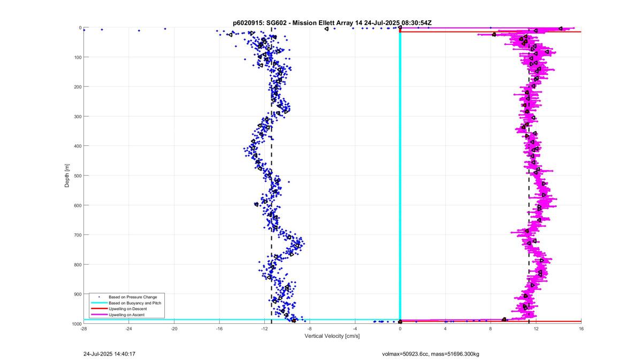Click depth axis tick label '300'
This screenshot has width=642, height=364.
click(77, 117)
